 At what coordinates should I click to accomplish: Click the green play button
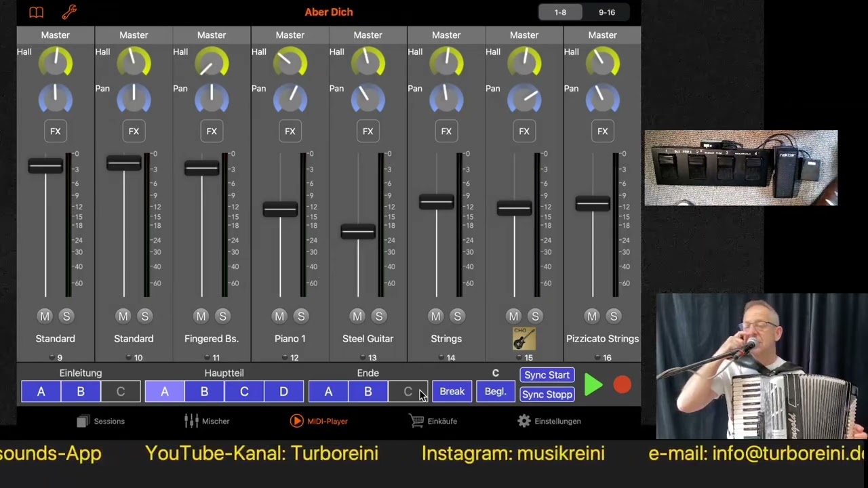click(x=593, y=385)
